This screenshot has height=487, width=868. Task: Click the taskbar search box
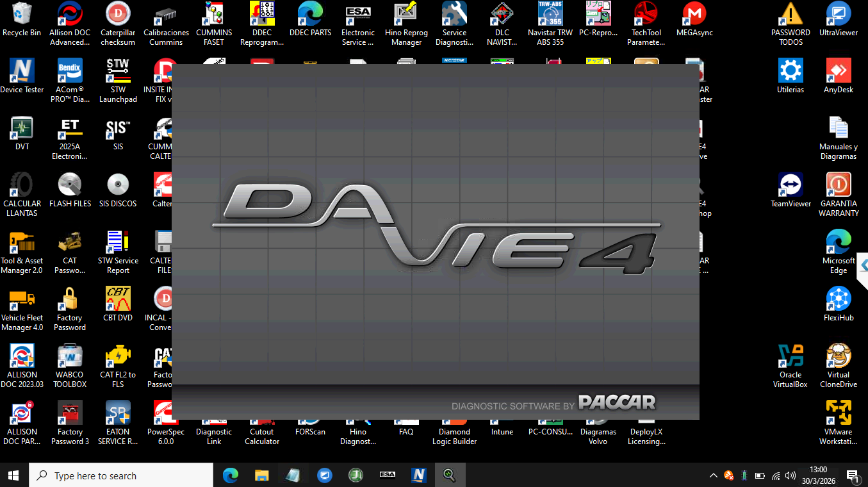click(121, 475)
